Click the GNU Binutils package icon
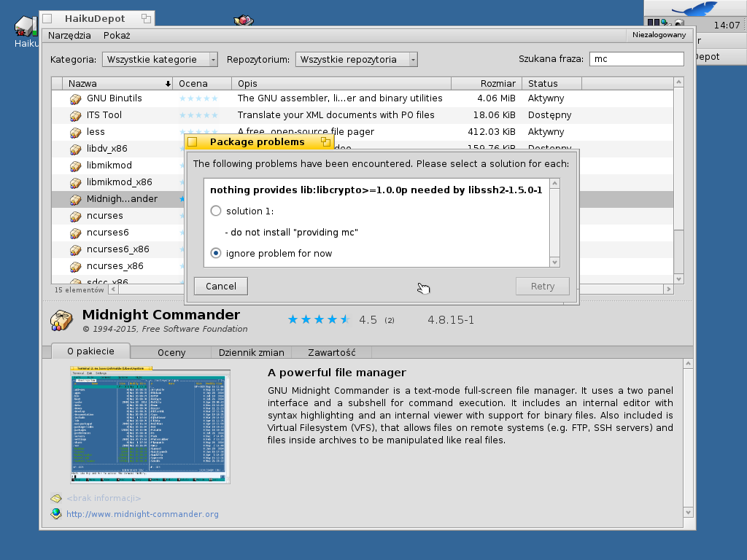747x560 pixels. (75, 99)
